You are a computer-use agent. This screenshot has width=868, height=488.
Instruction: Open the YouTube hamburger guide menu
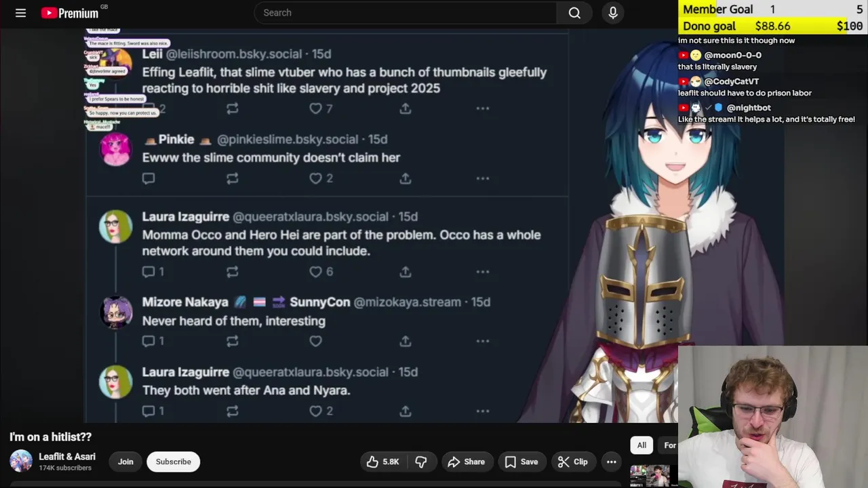coord(20,13)
